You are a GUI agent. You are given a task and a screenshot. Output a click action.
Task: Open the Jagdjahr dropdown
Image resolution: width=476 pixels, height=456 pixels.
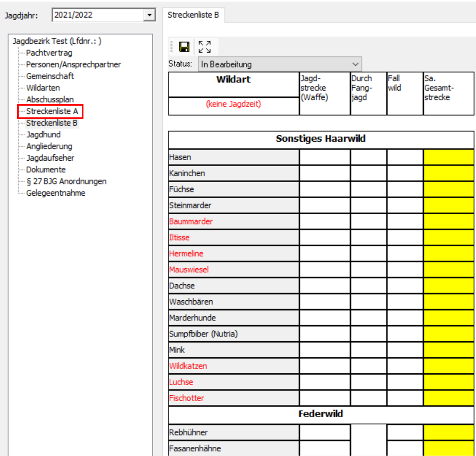[150, 15]
